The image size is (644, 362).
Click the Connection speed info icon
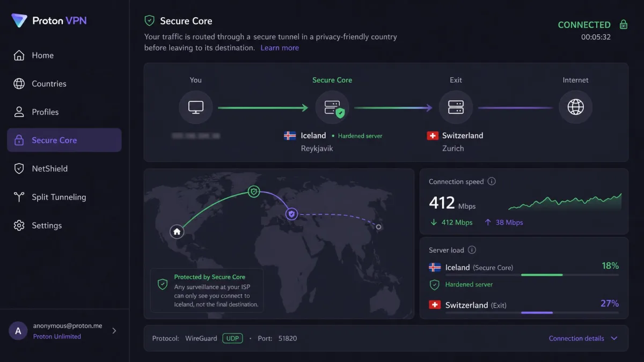coord(492,181)
